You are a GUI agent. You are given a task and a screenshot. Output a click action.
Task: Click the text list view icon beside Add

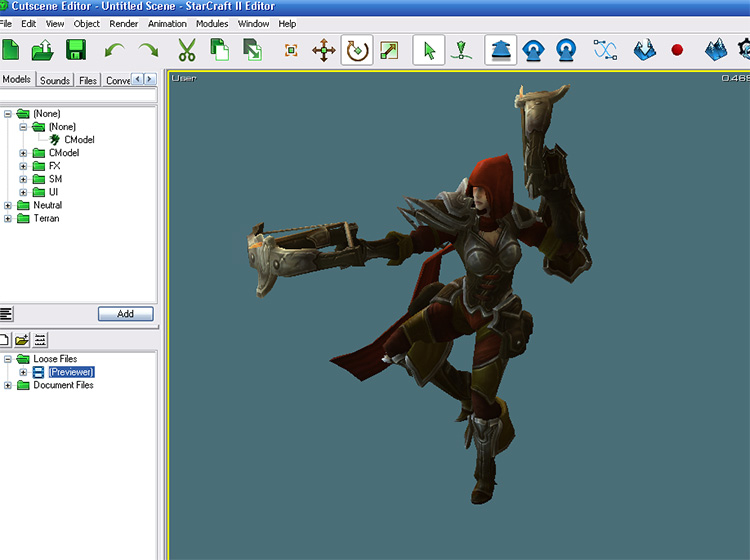tap(6, 314)
